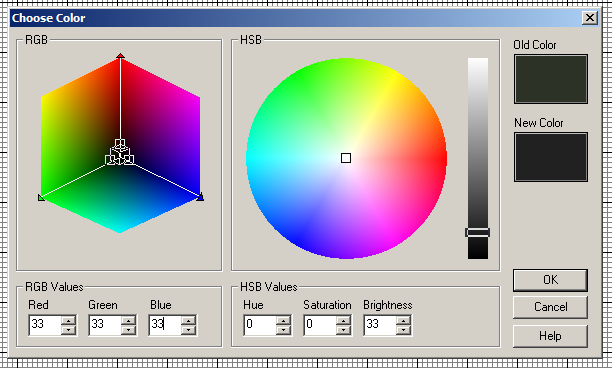Viewport: 612px width, 368px height.
Task: Increase the Red value with up arrow
Action: click(69, 320)
